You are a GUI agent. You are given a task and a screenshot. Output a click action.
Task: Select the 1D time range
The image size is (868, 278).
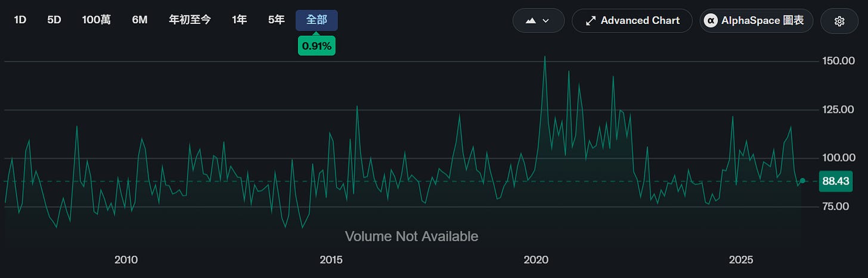(20, 20)
